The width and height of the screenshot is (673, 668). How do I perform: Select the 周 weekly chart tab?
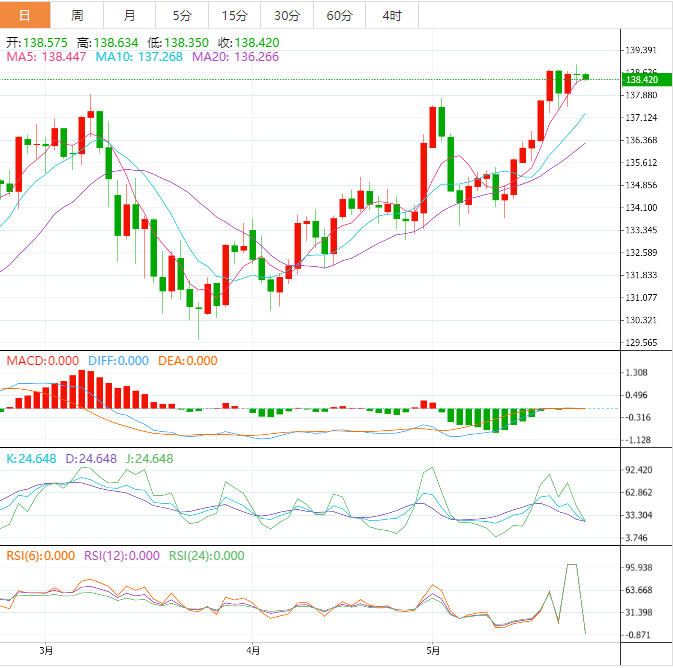(77, 15)
